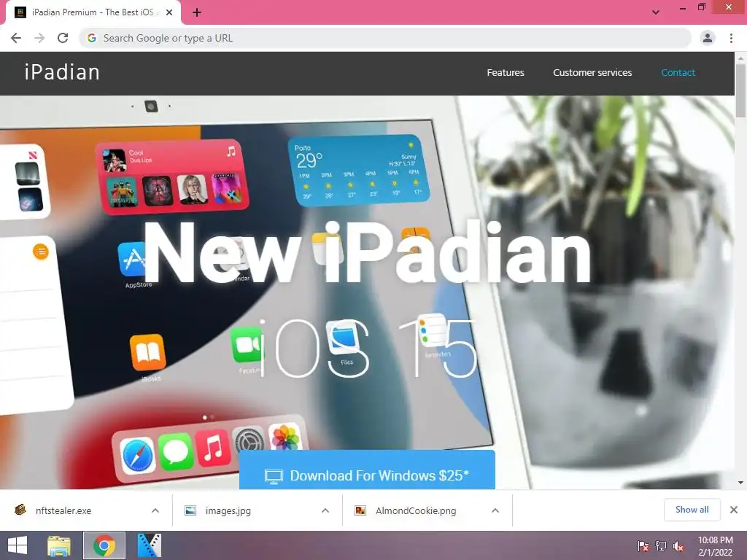Expand options for AlmondCookie.png download
This screenshot has width=747, height=560.
click(495, 510)
